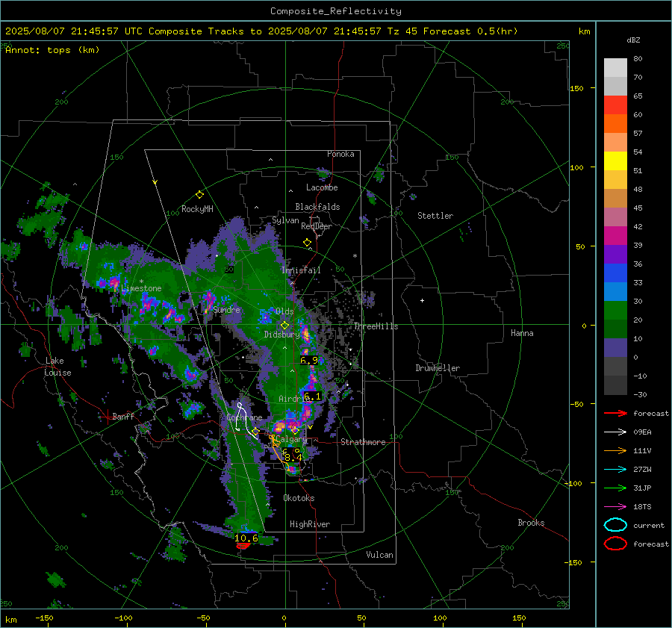
Task: Click the red forecast arrow in legend
Action: (x=615, y=413)
